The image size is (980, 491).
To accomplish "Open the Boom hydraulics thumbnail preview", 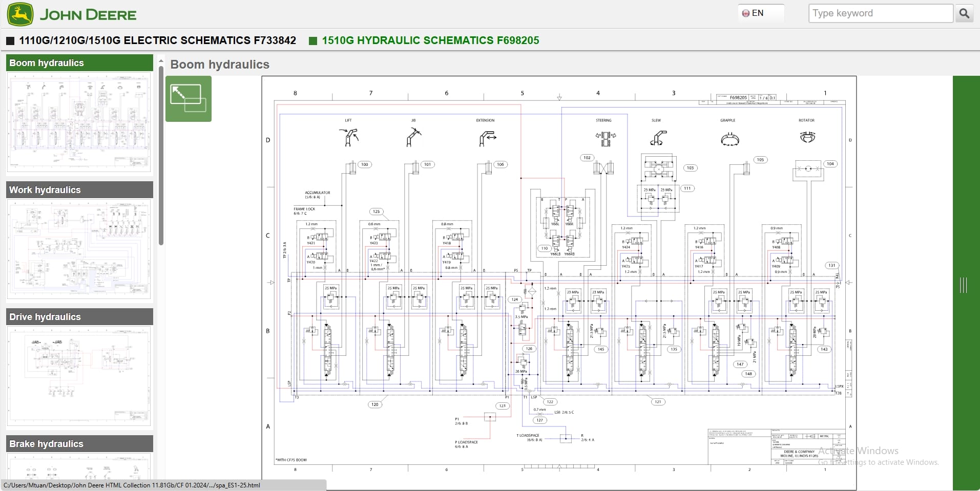I will click(x=79, y=122).
